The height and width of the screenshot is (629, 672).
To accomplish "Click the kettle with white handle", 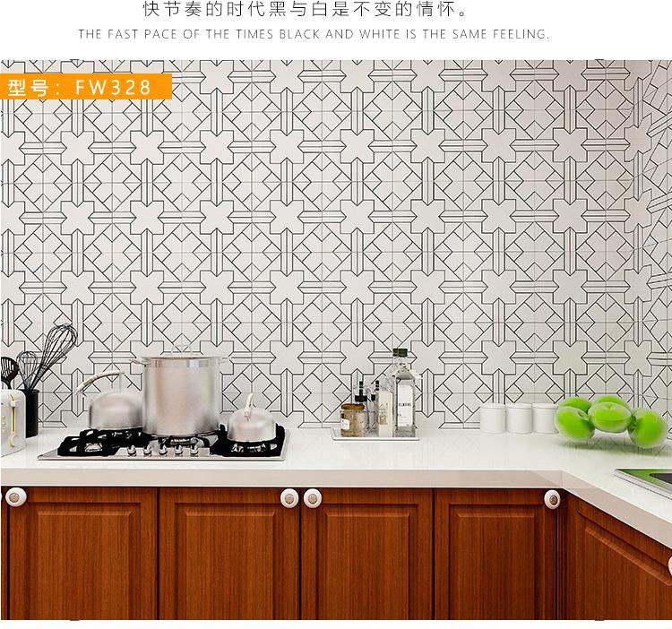I will (111, 403).
